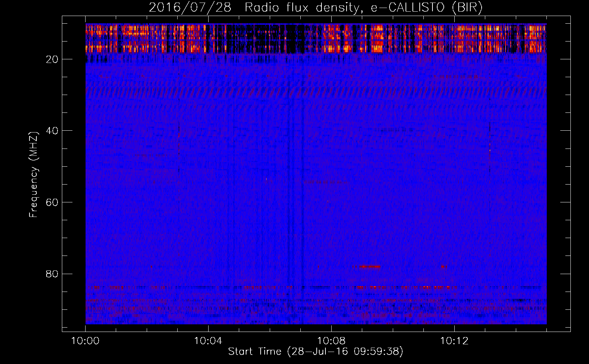Click the 20 MHz frequency tick label
Image resolution: width=589 pixels, height=364 pixels.
coord(52,59)
